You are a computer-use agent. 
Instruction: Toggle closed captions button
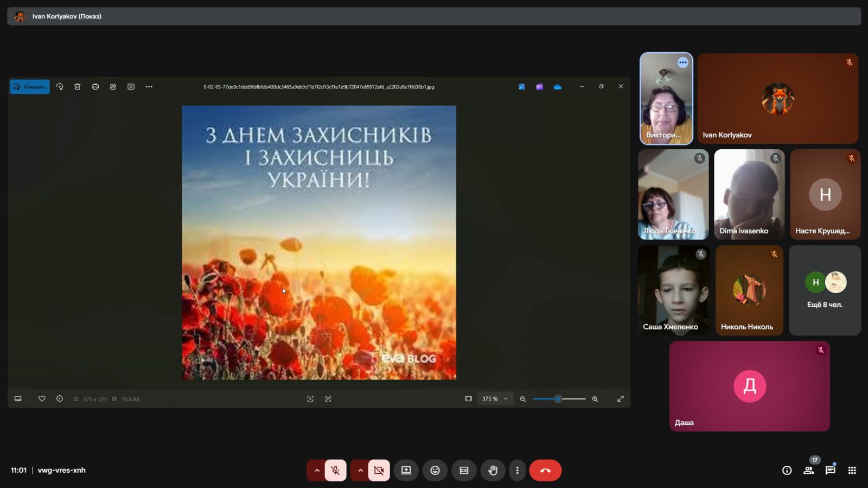tap(464, 470)
